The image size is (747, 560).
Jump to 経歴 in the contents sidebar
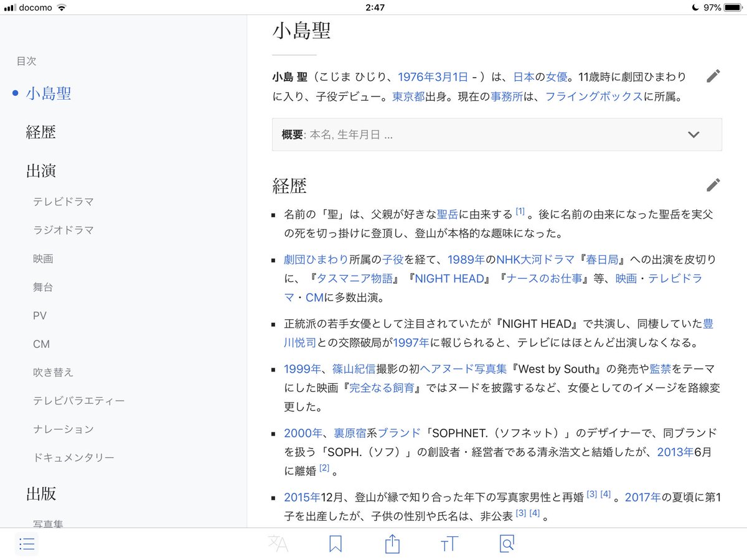(41, 132)
